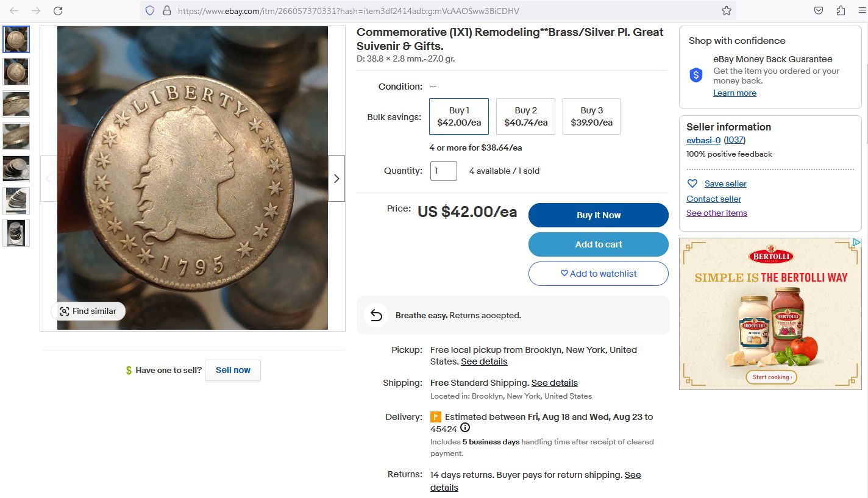Click the Find similar image search button

88,311
